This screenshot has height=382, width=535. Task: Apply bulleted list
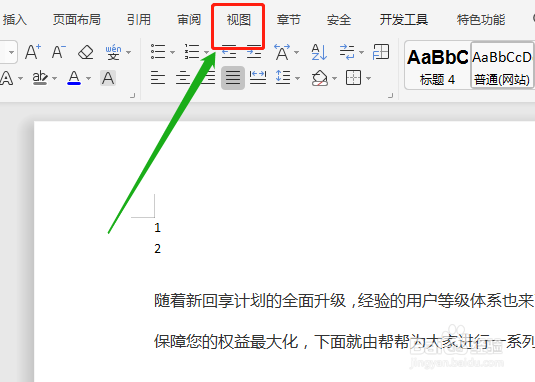pos(158,52)
